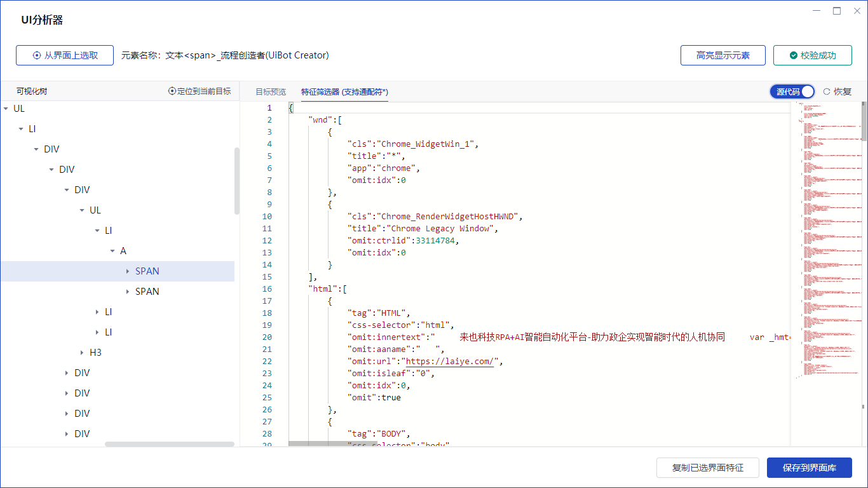Open the https://laiye.com/ link in code
The image size is (868, 488).
click(x=450, y=362)
